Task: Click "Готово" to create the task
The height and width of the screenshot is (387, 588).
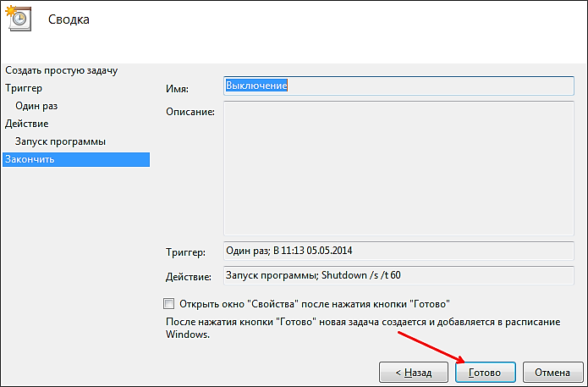Action: (x=485, y=373)
